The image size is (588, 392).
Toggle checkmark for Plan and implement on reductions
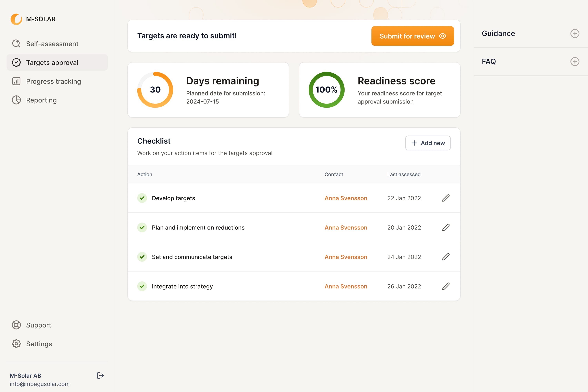[x=142, y=228]
